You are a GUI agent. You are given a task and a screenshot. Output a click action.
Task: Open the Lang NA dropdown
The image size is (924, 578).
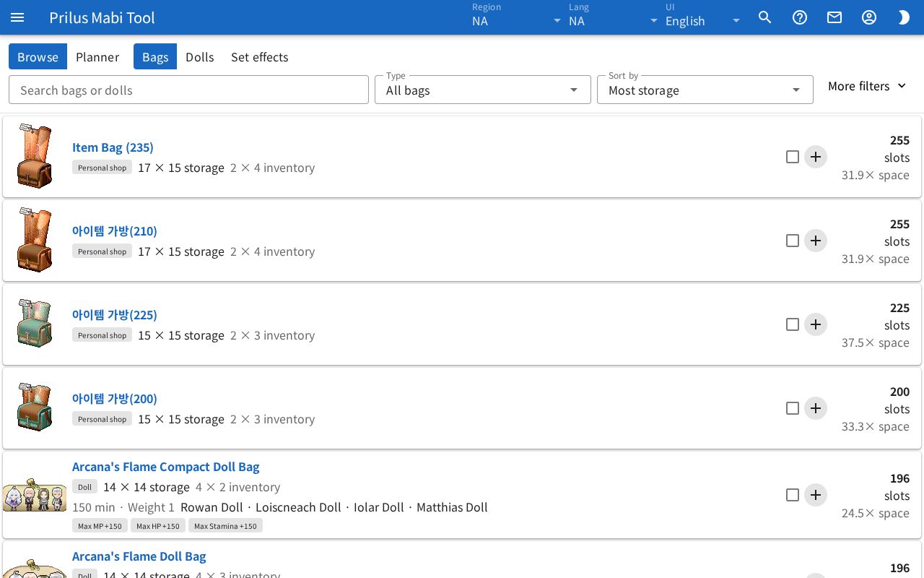pos(614,17)
